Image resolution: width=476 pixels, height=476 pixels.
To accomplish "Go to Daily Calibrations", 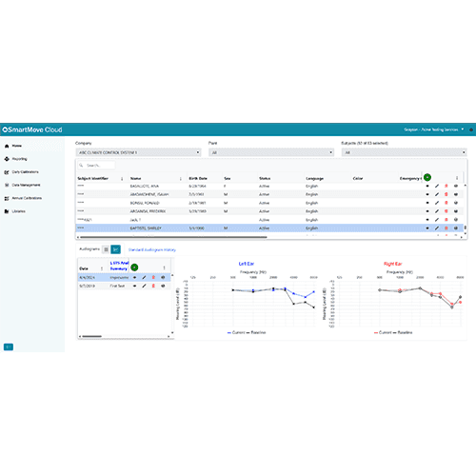I will pos(25,172).
